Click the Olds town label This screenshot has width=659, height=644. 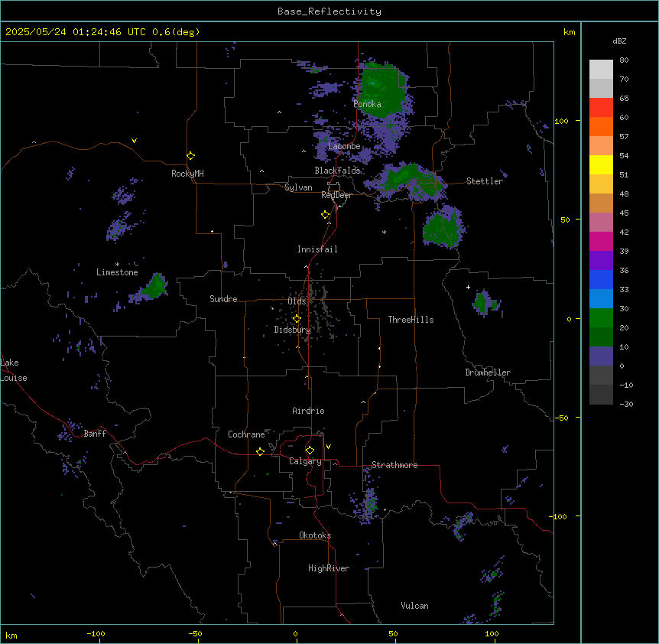point(297,301)
